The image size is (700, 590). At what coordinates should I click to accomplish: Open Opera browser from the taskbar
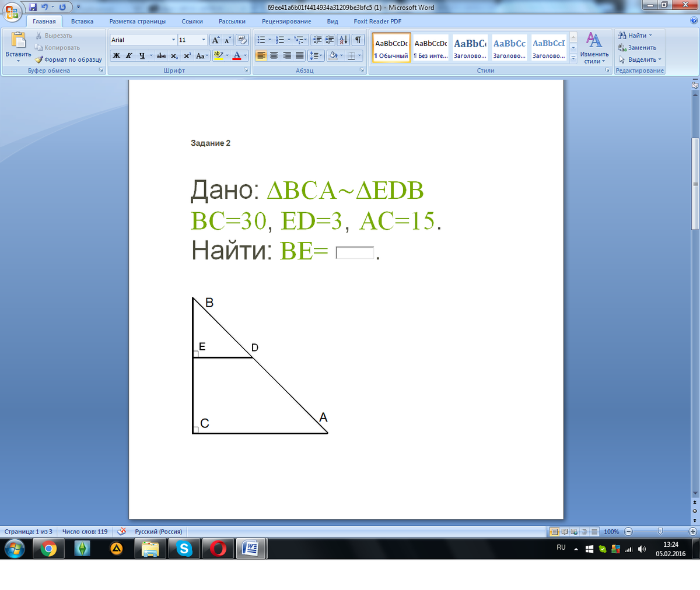(218, 549)
